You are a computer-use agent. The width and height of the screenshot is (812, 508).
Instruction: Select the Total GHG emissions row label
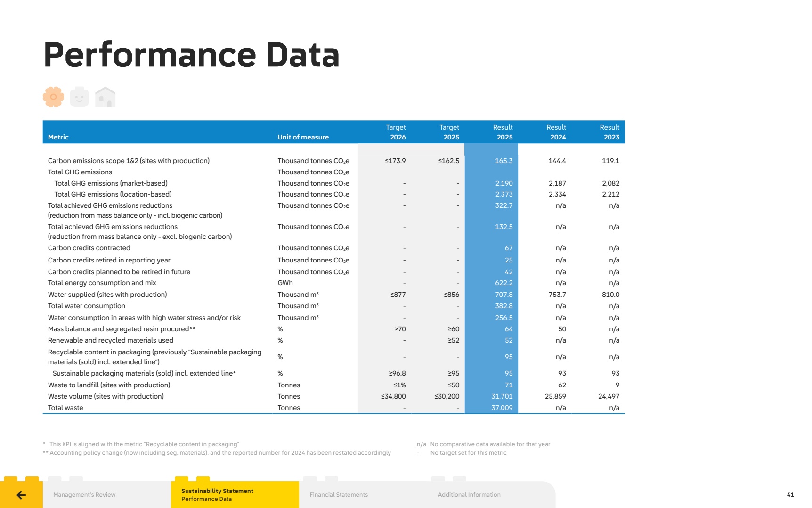point(79,172)
